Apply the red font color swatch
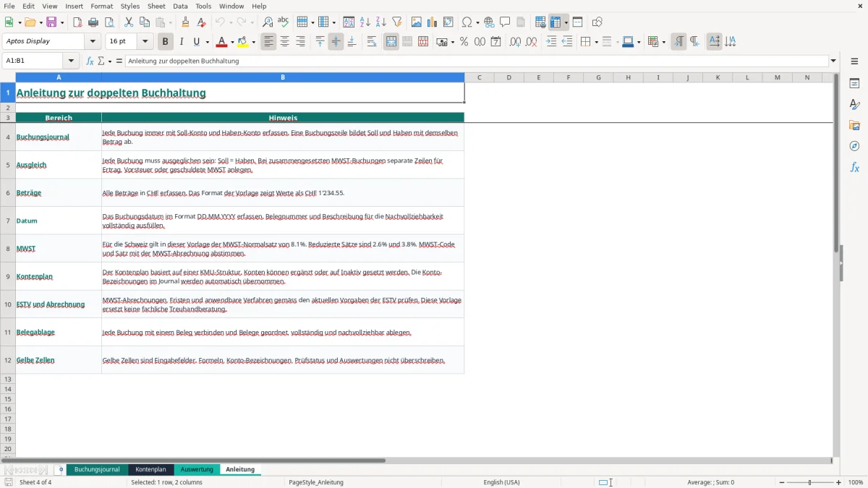Image resolution: width=868 pixels, height=488 pixels. click(222, 42)
